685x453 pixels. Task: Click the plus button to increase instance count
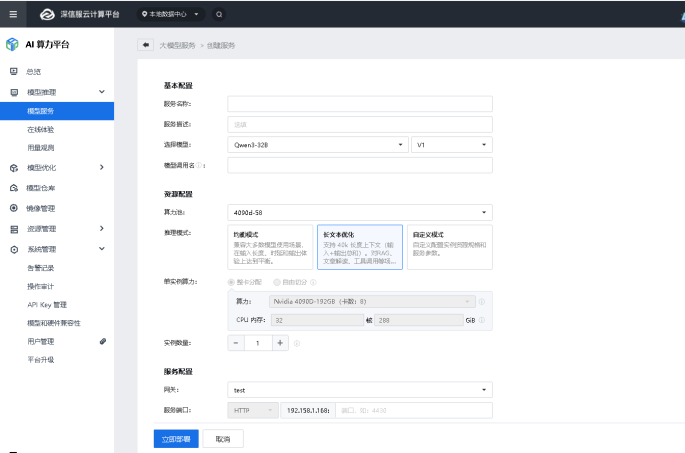[280, 343]
